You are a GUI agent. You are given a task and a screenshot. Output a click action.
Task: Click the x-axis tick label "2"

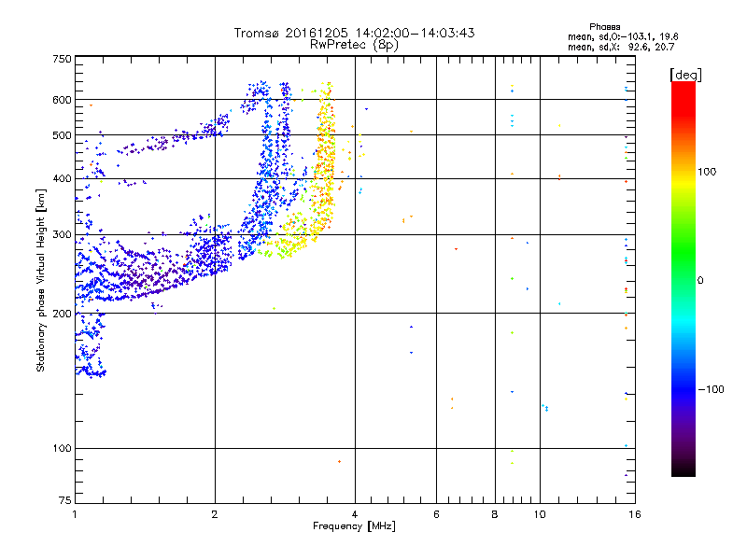pyautogui.click(x=215, y=514)
